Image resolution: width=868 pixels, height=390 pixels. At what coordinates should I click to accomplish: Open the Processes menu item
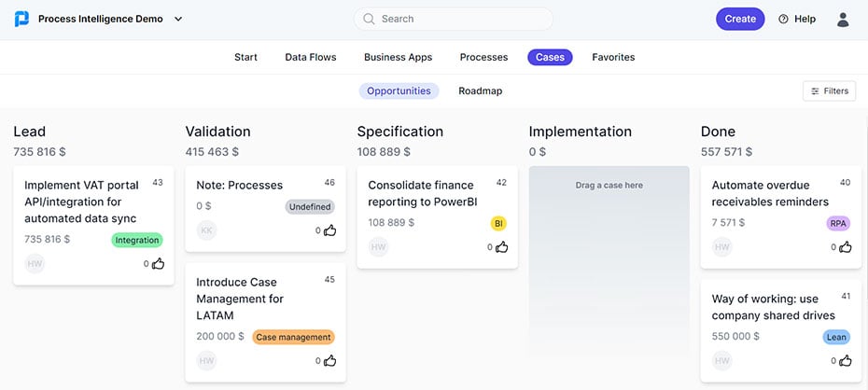point(483,57)
